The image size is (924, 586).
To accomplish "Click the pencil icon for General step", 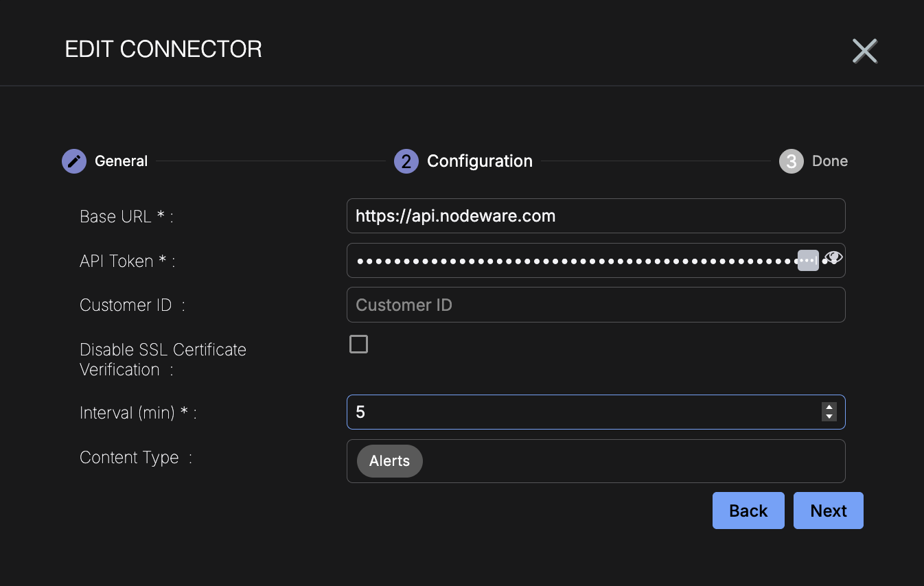I will 74,161.
